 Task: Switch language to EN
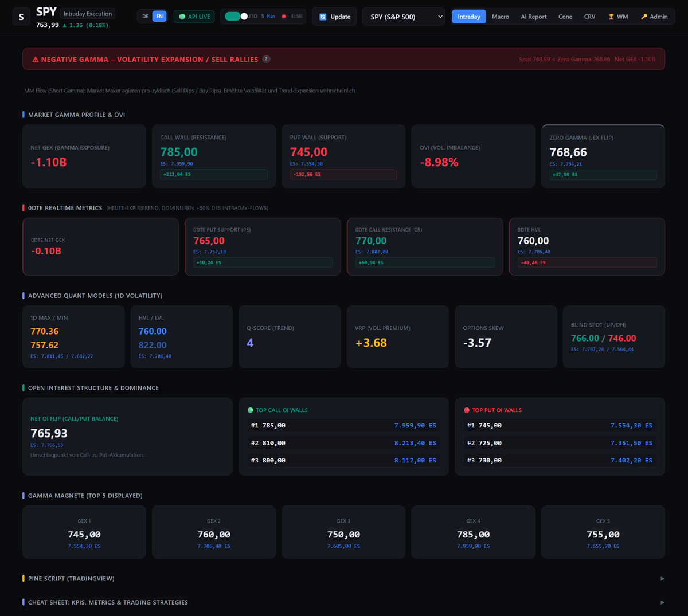(159, 17)
